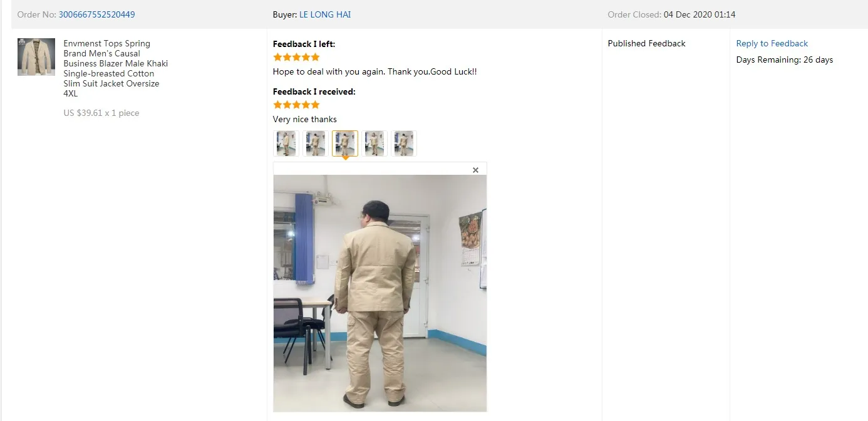Click Reply to Feedback link
This screenshot has width=868, height=421.
(x=772, y=43)
